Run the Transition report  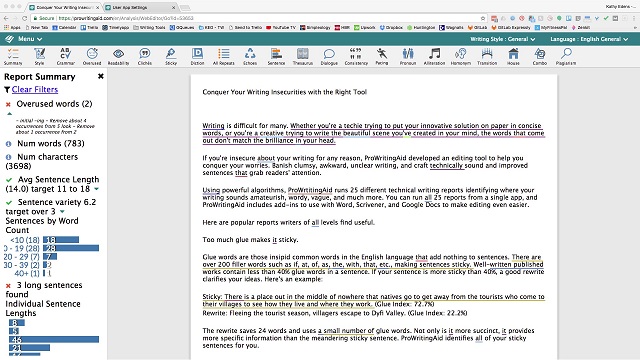[x=487, y=56]
